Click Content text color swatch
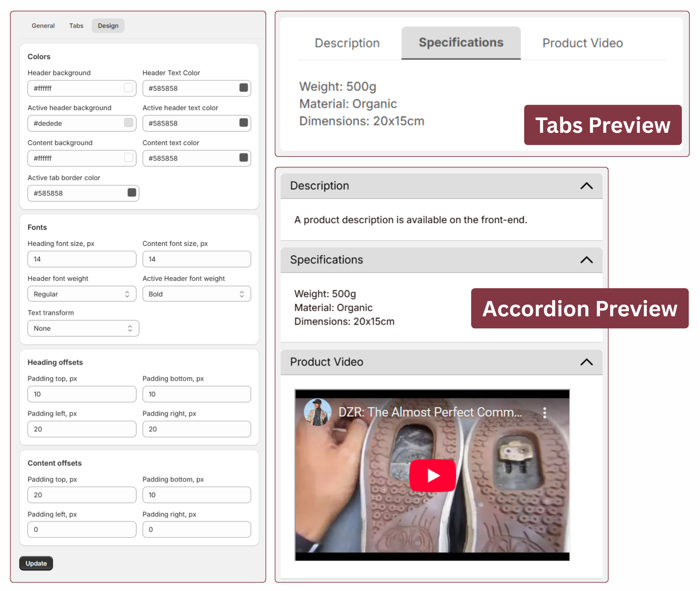Image resolution: width=700 pixels, height=591 pixels. coord(244,158)
